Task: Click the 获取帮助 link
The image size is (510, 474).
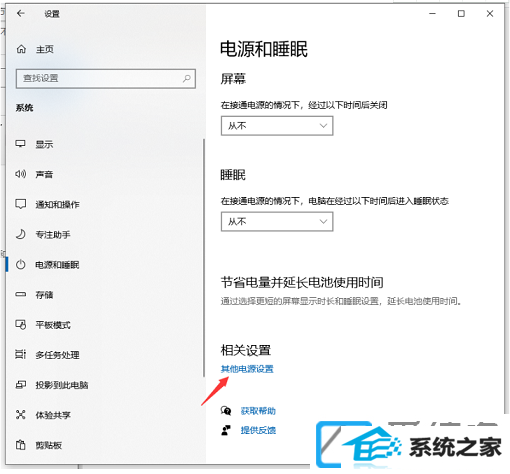Action: coord(258,411)
